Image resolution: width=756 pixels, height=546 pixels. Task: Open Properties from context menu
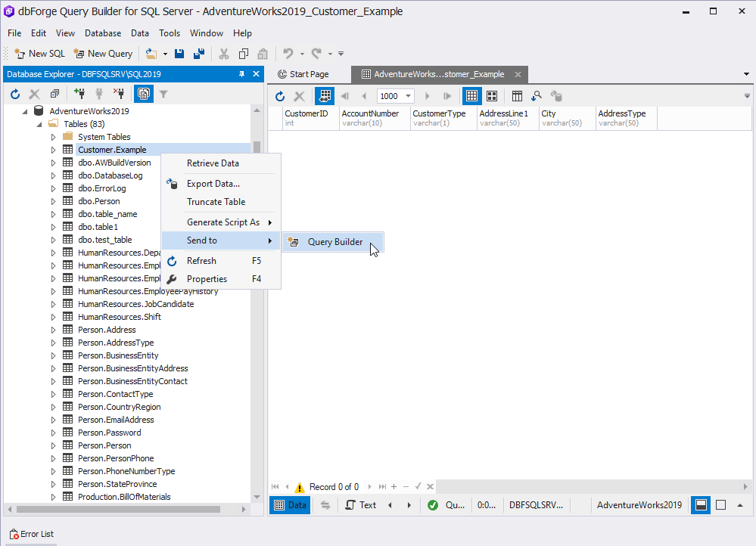pos(221,279)
